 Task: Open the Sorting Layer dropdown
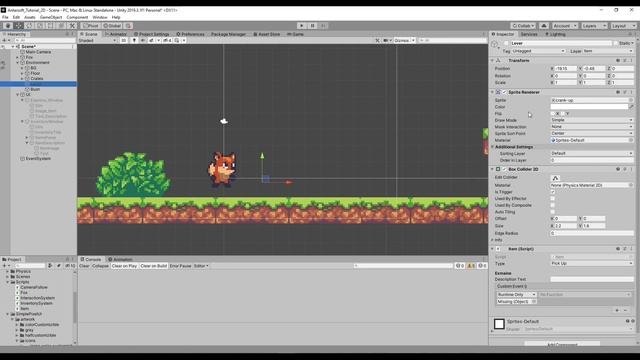click(x=592, y=153)
